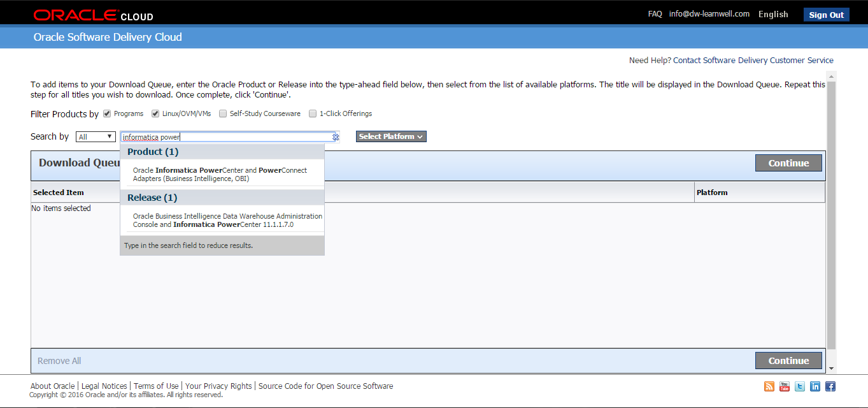Click the vertical scrollbar thumb
This screenshot has height=408, width=868.
coord(831,215)
